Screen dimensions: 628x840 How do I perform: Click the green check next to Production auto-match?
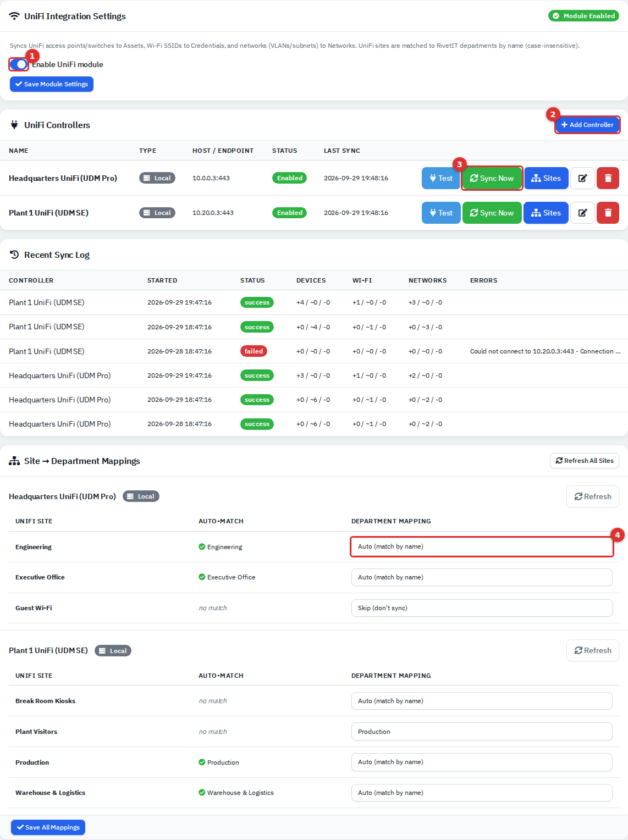[202, 762]
